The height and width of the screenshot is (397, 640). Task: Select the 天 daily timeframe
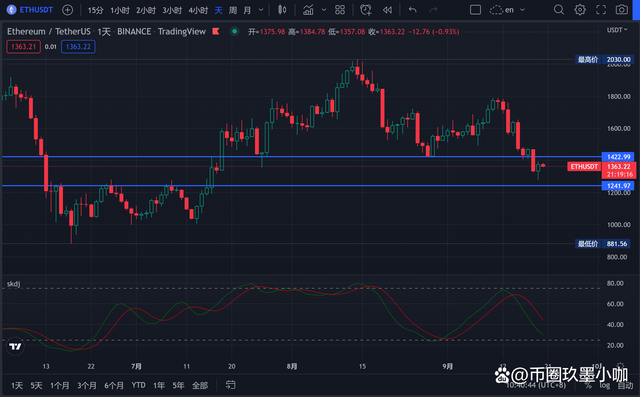(218, 10)
